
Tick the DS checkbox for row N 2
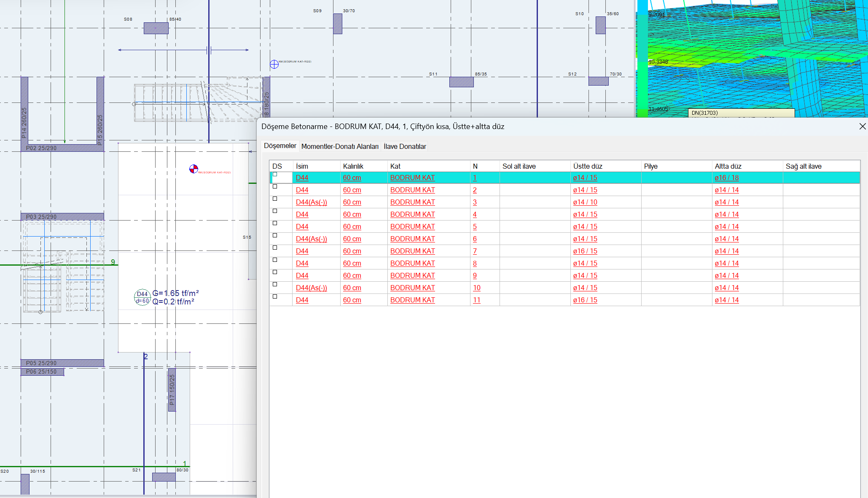click(275, 186)
